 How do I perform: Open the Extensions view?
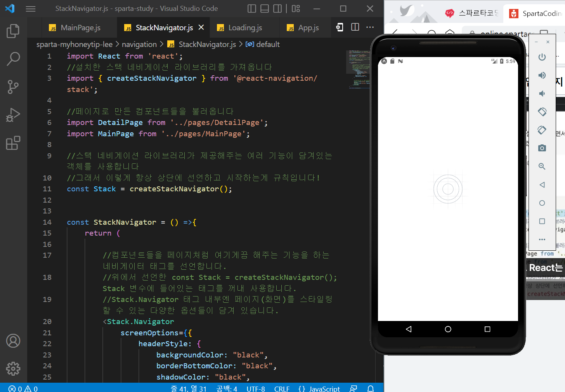[x=13, y=143]
